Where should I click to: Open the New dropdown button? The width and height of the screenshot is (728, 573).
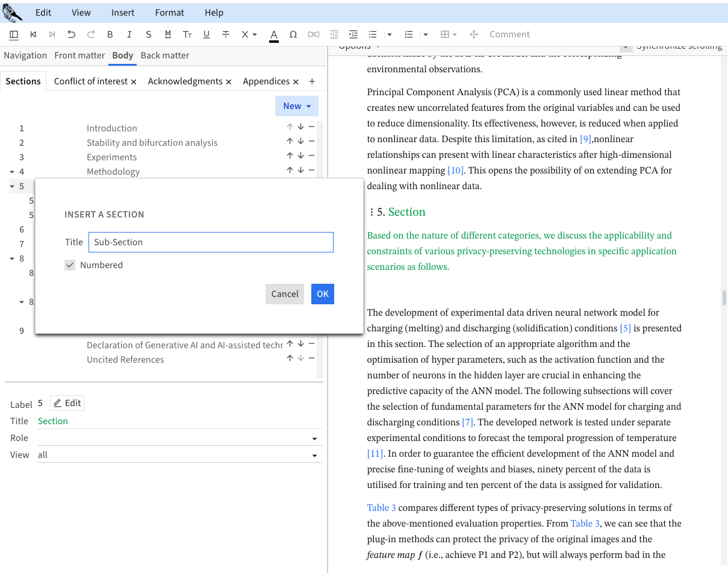(x=296, y=106)
